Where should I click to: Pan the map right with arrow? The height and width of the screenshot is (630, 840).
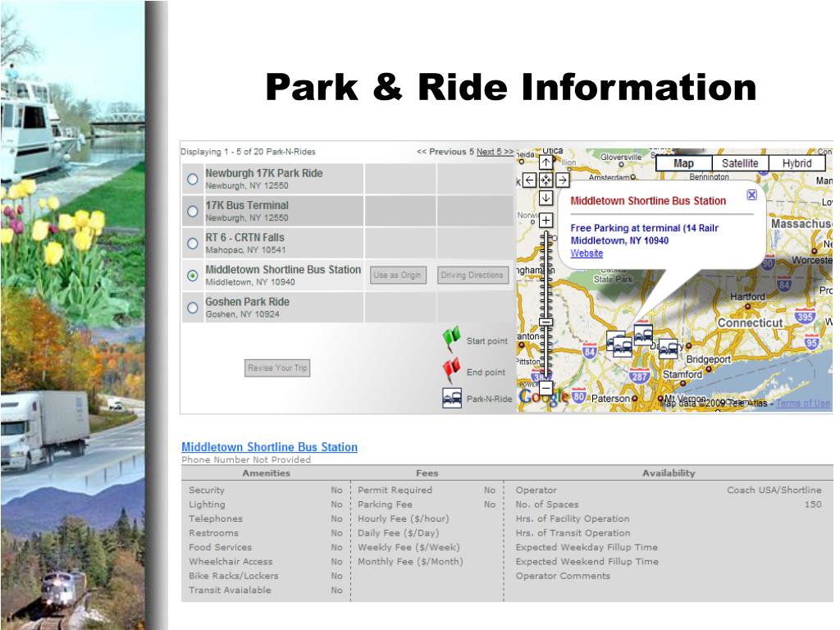[x=562, y=180]
